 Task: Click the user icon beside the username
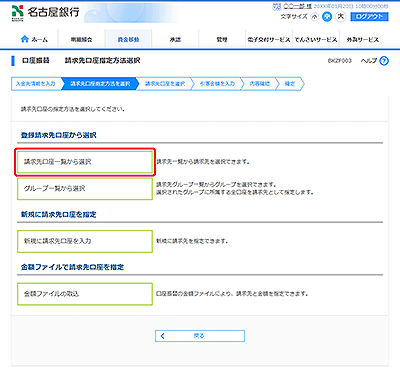pyautogui.click(x=277, y=6)
